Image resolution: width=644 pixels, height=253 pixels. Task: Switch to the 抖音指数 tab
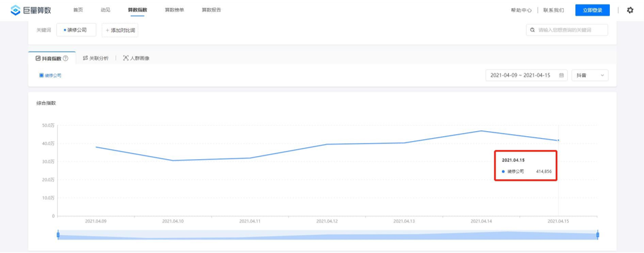52,58
